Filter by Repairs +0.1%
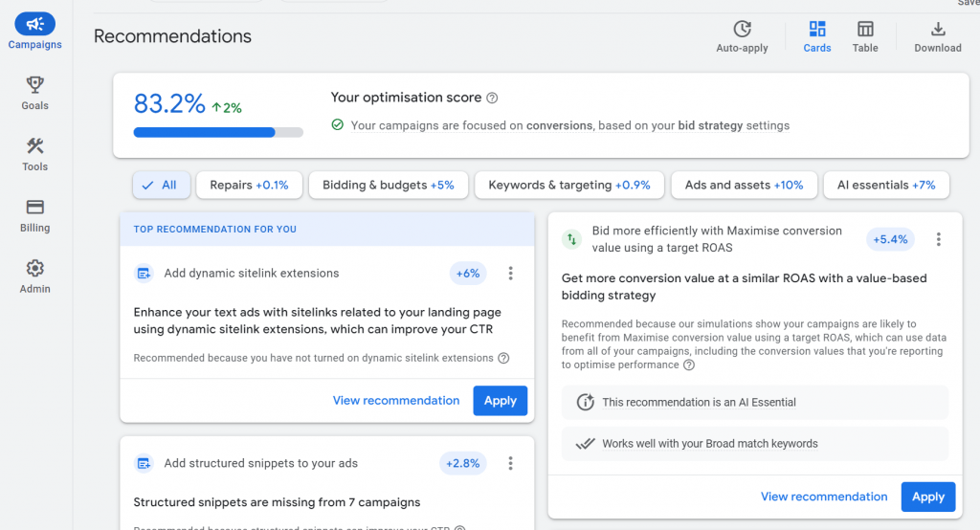 pyautogui.click(x=249, y=185)
